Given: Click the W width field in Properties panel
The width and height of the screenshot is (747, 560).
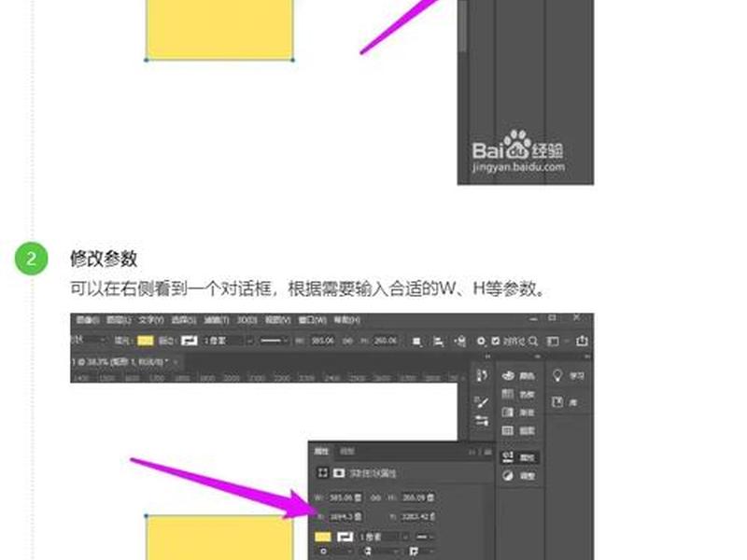Looking at the screenshot, I should coord(345,497).
